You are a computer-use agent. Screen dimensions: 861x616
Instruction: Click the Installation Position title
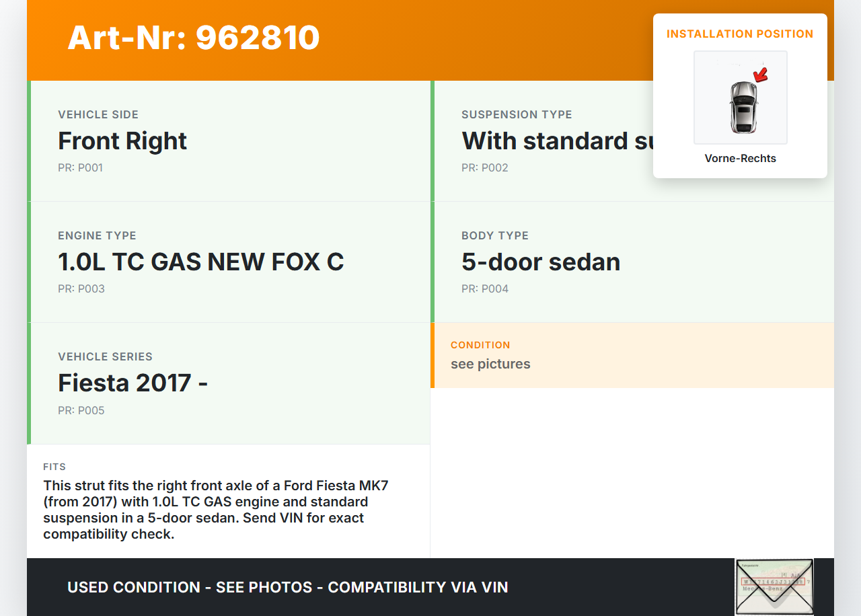coord(740,34)
